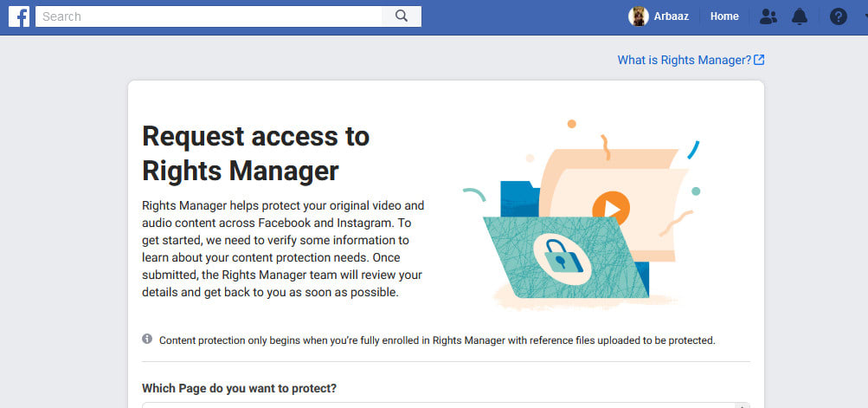Open the friend requests icon
Screen dimensions: 868x408
[768, 16]
